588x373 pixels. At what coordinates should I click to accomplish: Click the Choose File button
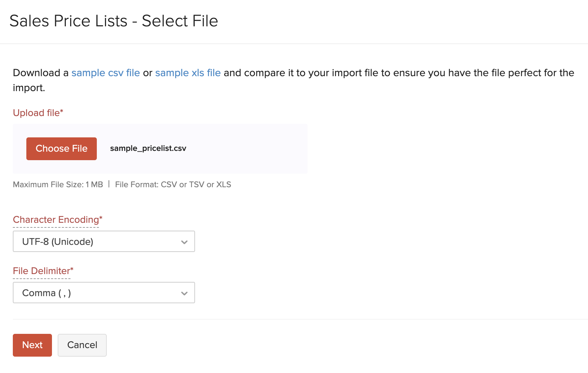[61, 148]
